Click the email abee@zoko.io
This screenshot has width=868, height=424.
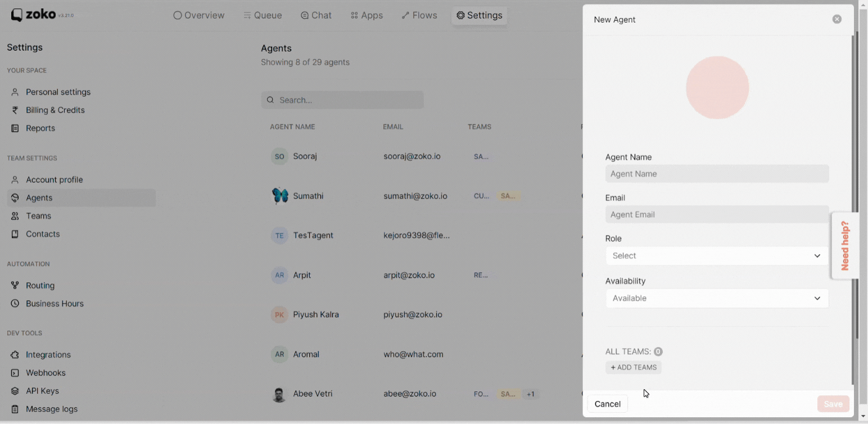(409, 394)
